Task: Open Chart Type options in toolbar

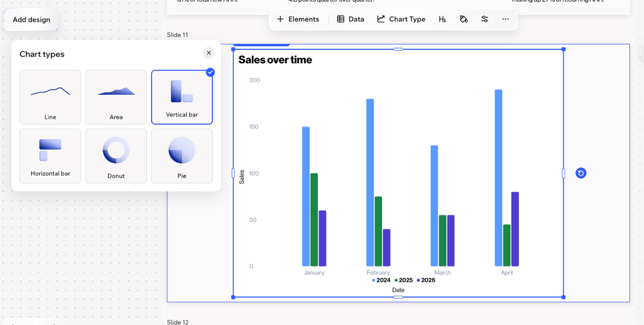Action: (401, 19)
